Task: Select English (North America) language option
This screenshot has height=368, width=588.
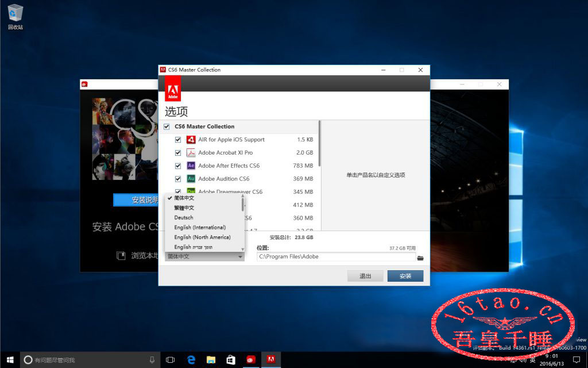Action: tap(202, 237)
